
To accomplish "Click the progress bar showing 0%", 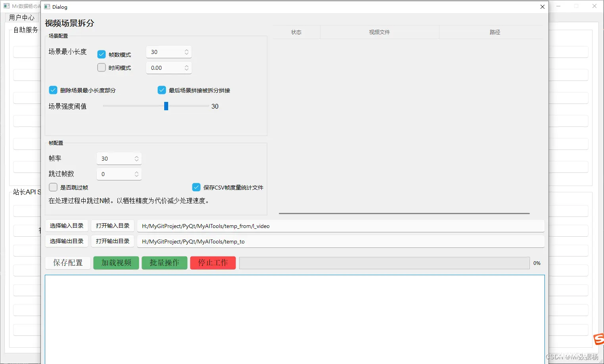I will pos(384,263).
